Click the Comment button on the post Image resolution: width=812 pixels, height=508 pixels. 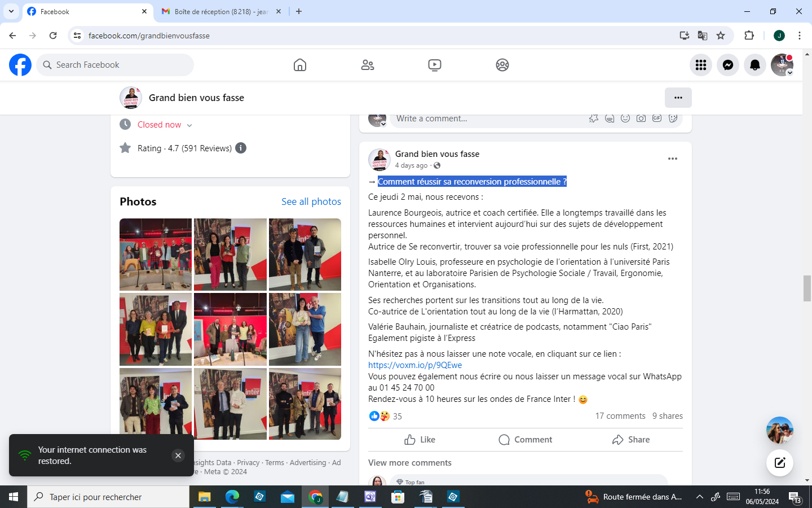click(525, 440)
